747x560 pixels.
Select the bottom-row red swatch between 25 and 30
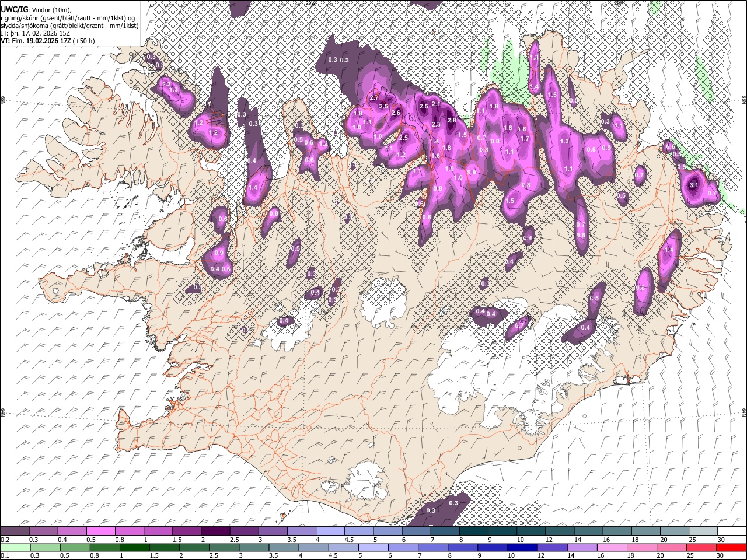(x=701, y=547)
